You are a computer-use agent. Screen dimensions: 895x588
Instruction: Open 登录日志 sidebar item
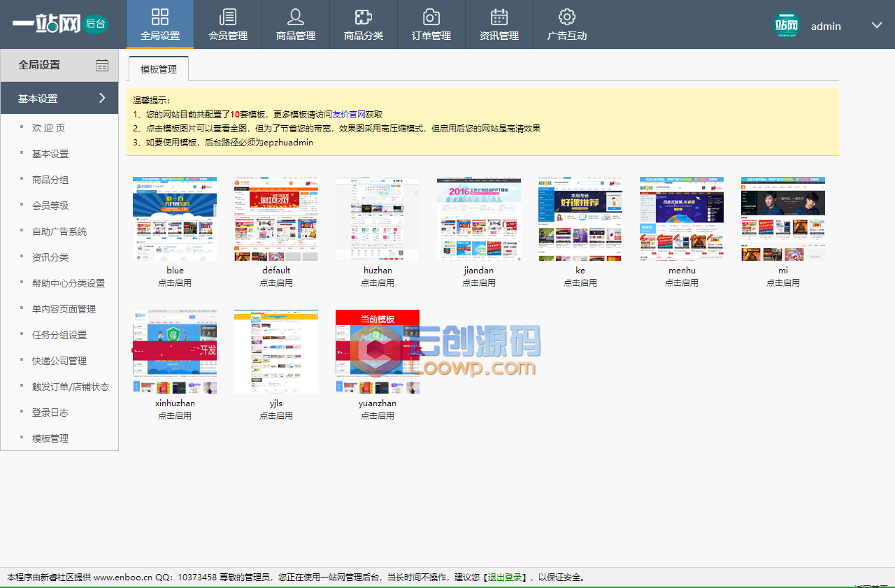tap(50, 413)
